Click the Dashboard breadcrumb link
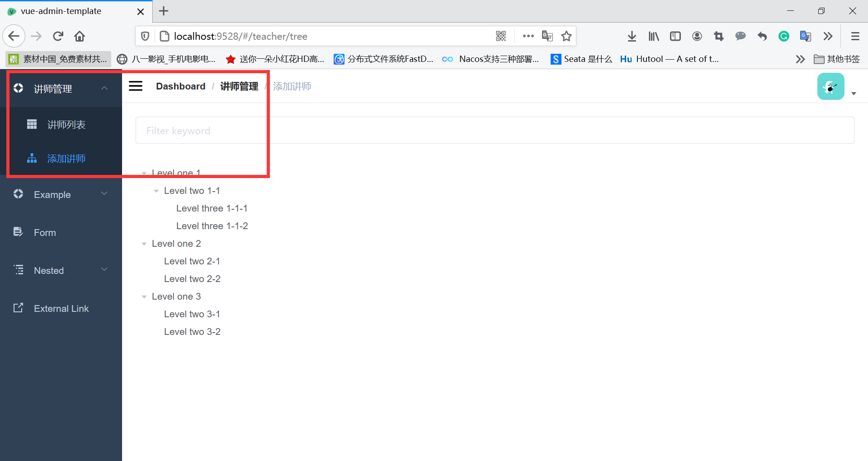The height and width of the screenshot is (461, 868). (x=180, y=86)
